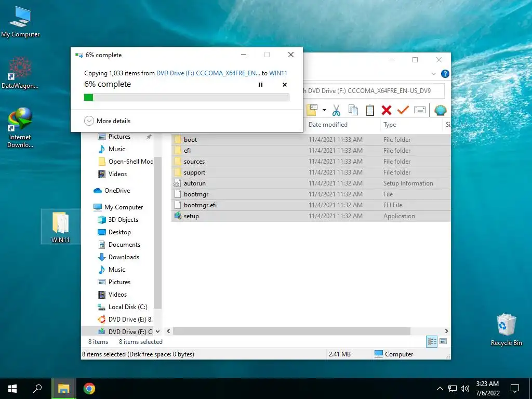Open 3D Objects in navigation pane

[118, 220]
